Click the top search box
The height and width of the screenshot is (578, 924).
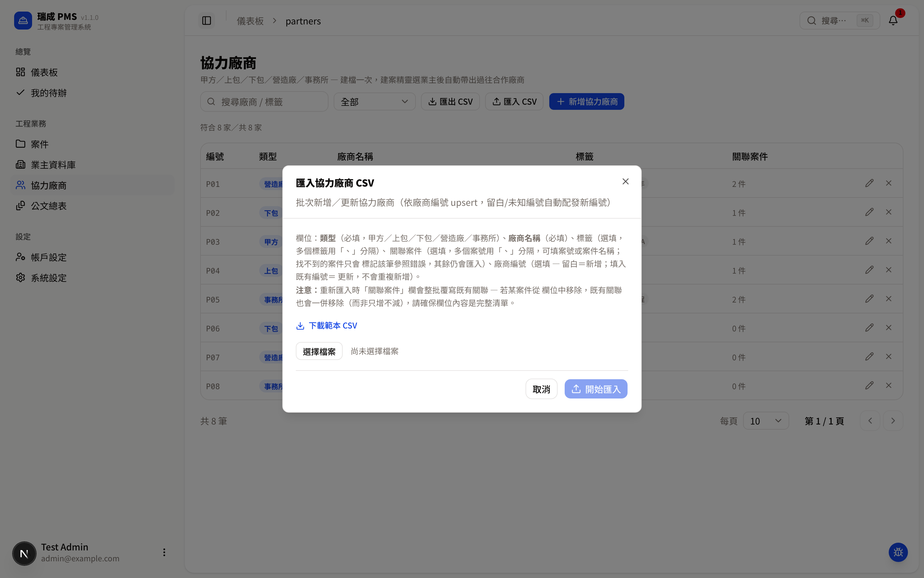tap(840, 21)
